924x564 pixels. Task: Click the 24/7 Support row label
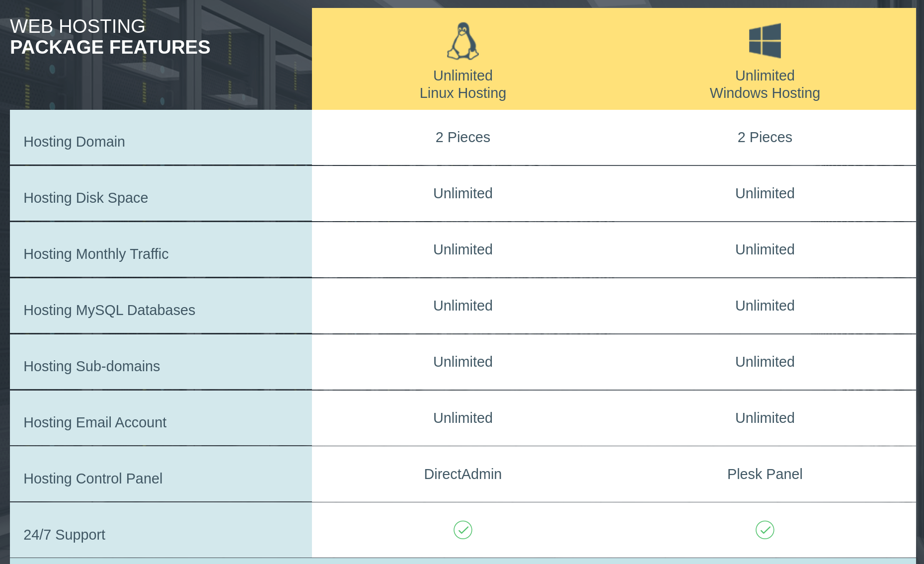[64, 535]
